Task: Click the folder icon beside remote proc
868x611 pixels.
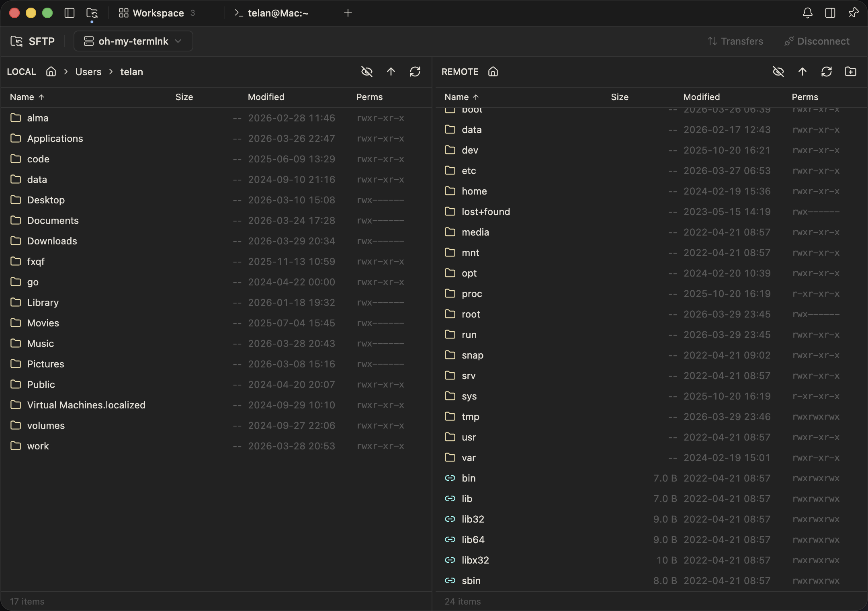Action: click(450, 293)
